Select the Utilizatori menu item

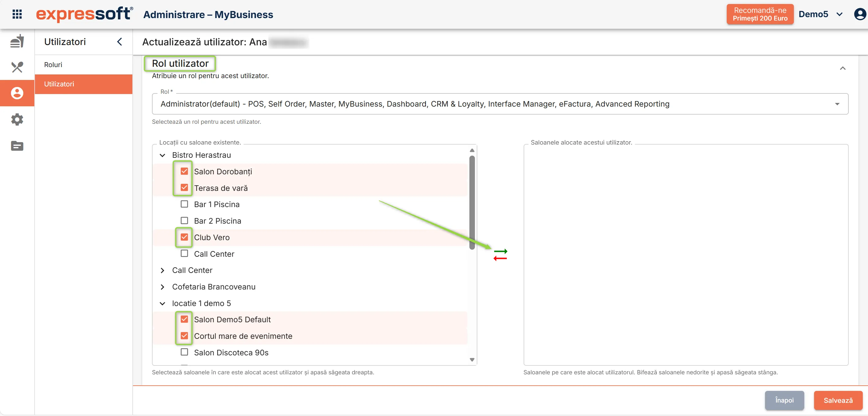84,84
